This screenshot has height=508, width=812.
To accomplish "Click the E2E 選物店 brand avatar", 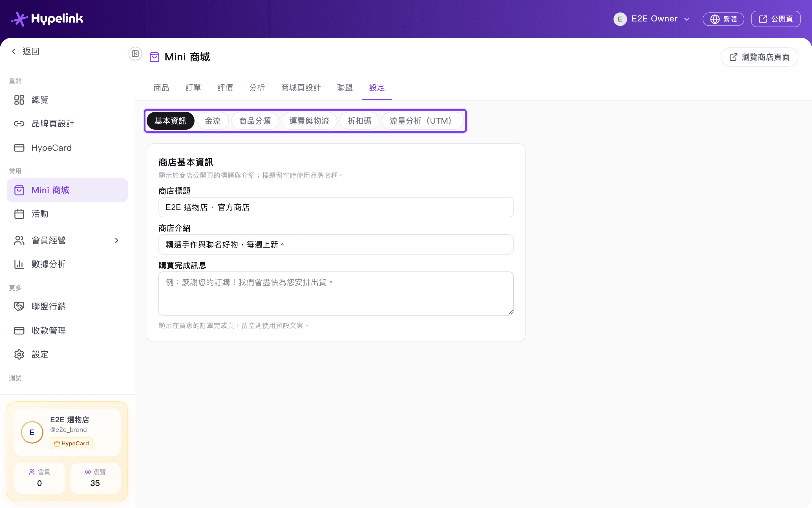I will 32,432.
